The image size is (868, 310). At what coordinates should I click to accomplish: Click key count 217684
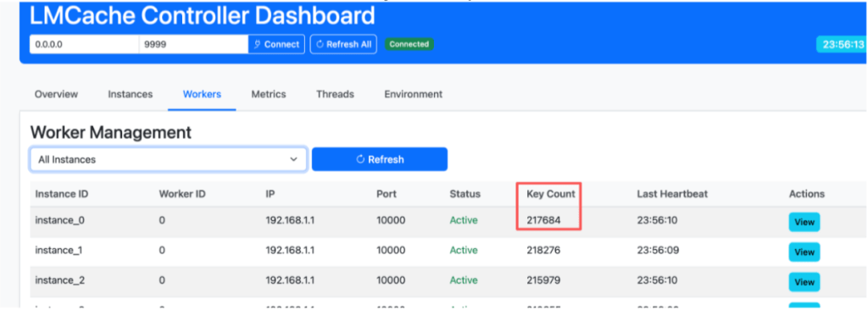coord(543,220)
